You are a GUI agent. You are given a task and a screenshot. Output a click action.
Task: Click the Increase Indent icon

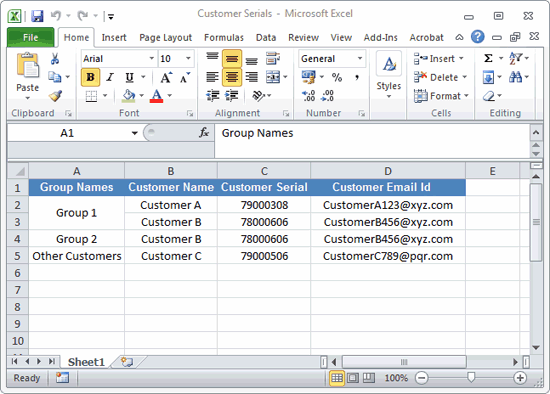(x=232, y=95)
